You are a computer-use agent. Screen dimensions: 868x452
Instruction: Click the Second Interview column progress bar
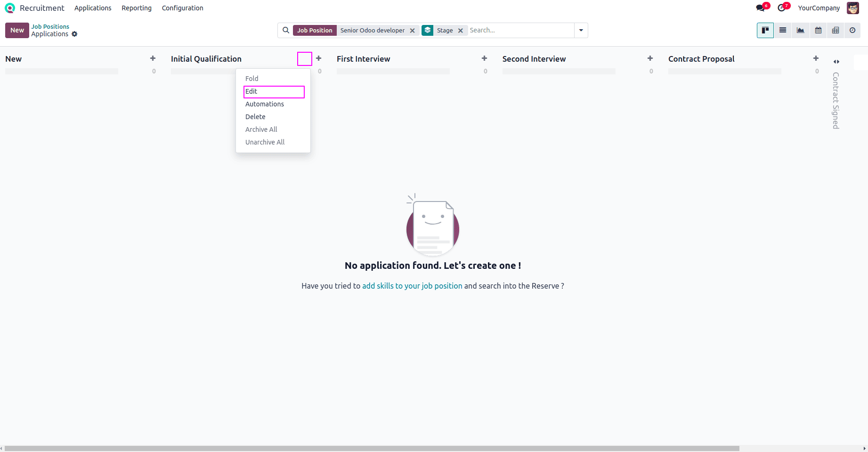tap(559, 72)
